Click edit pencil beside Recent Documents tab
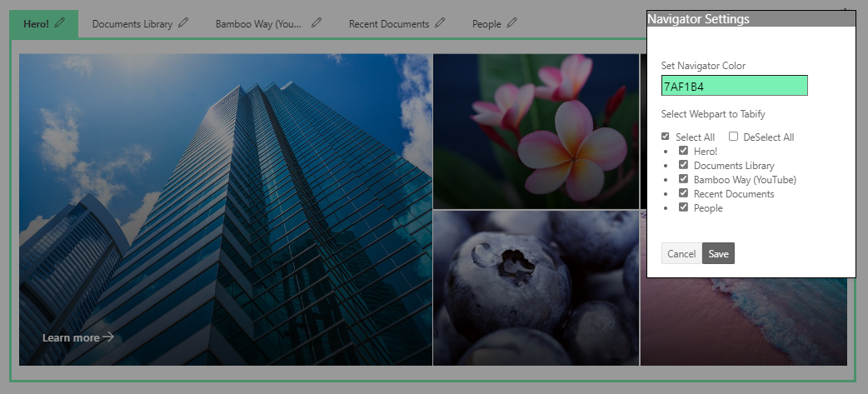 click(440, 23)
